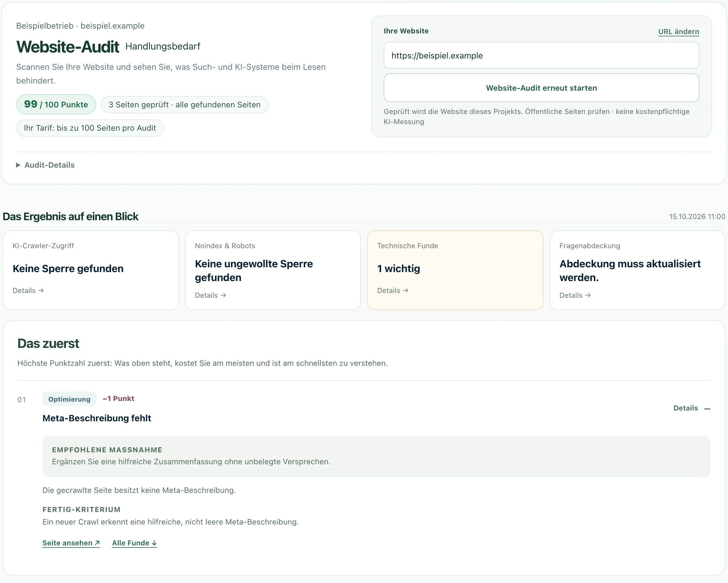Click Keine Sperre gefunden card title
728x583 pixels.
(x=68, y=269)
